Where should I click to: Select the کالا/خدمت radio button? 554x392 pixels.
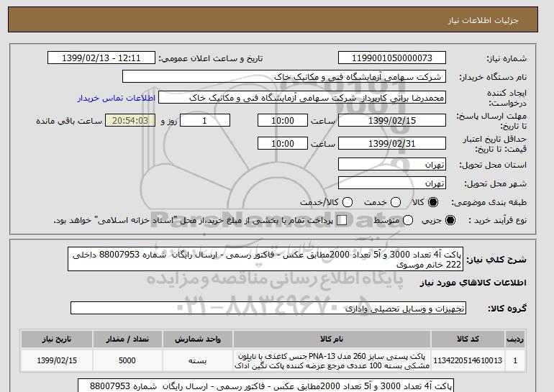coord(348,202)
